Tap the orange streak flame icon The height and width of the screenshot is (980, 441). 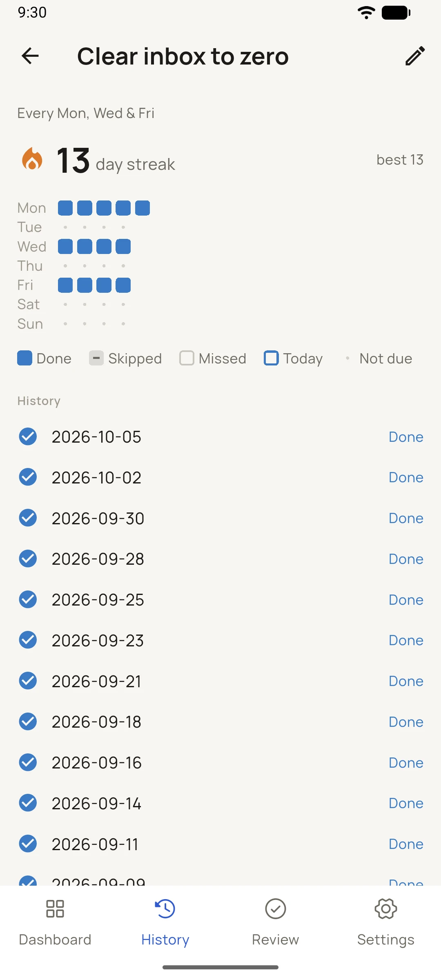point(32,159)
